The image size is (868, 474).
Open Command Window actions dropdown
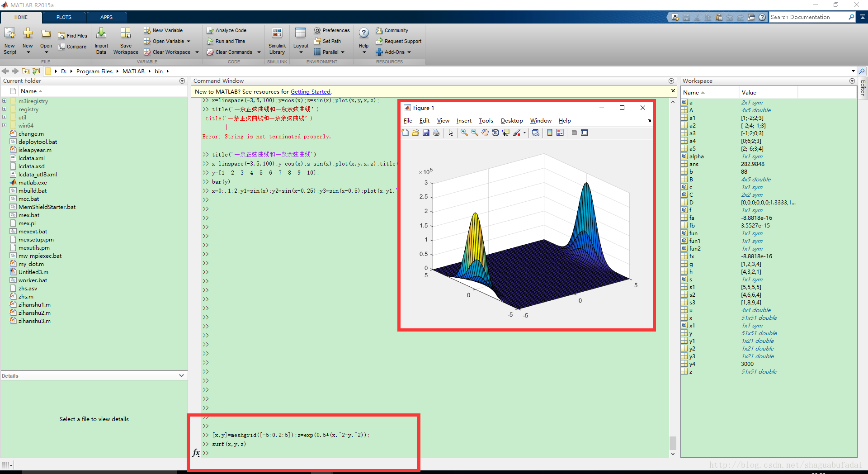(x=671, y=81)
